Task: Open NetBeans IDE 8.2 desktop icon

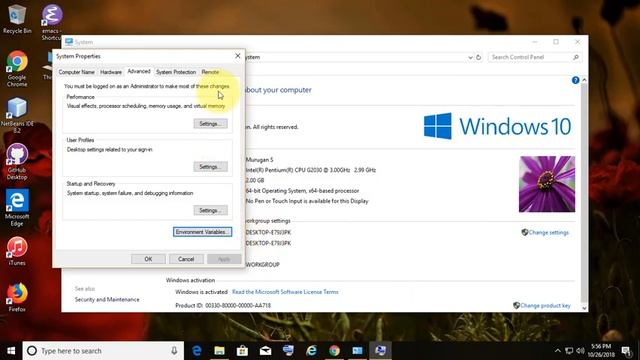Action: point(17,115)
